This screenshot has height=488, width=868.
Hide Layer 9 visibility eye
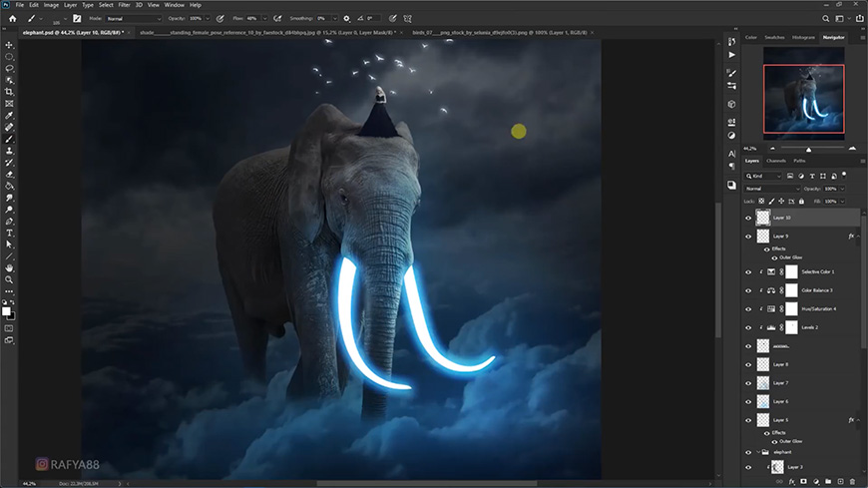point(748,237)
